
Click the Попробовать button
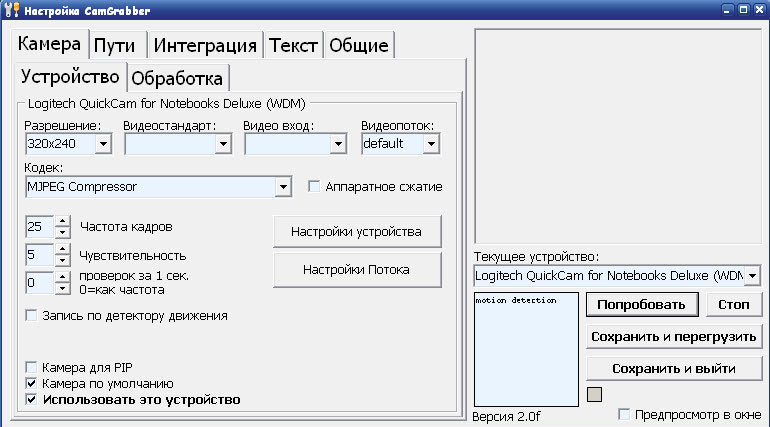(x=641, y=305)
